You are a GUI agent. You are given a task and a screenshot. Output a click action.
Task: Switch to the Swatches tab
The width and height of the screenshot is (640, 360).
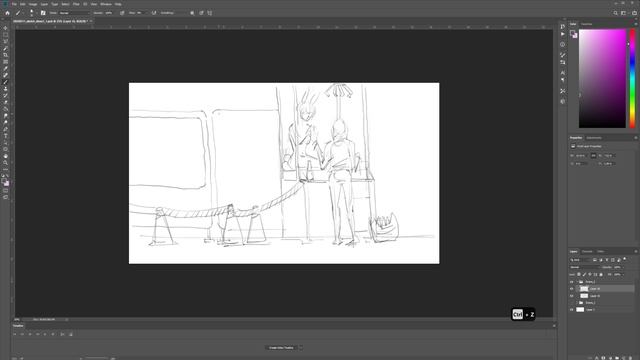[587, 24]
